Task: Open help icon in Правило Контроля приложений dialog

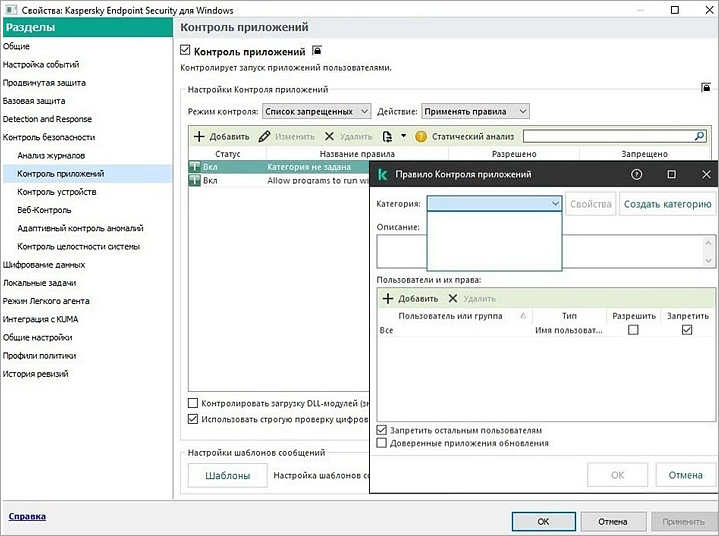Action: [636, 174]
